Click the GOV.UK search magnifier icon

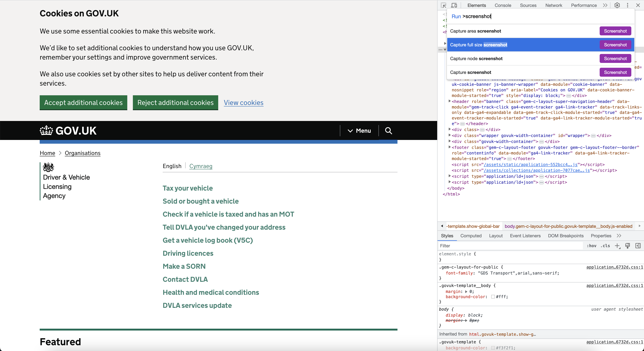tap(388, 131)
